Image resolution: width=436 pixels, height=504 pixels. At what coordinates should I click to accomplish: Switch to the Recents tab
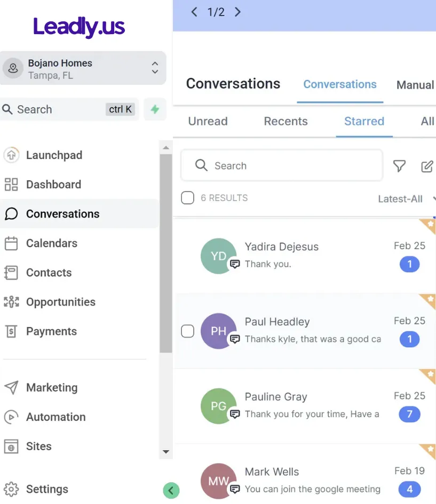pos(286,121)
